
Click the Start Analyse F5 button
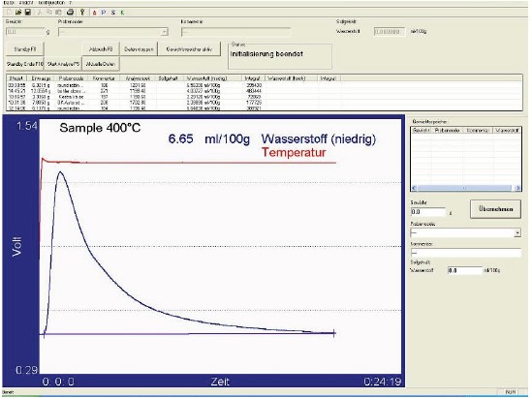[63, 64]
